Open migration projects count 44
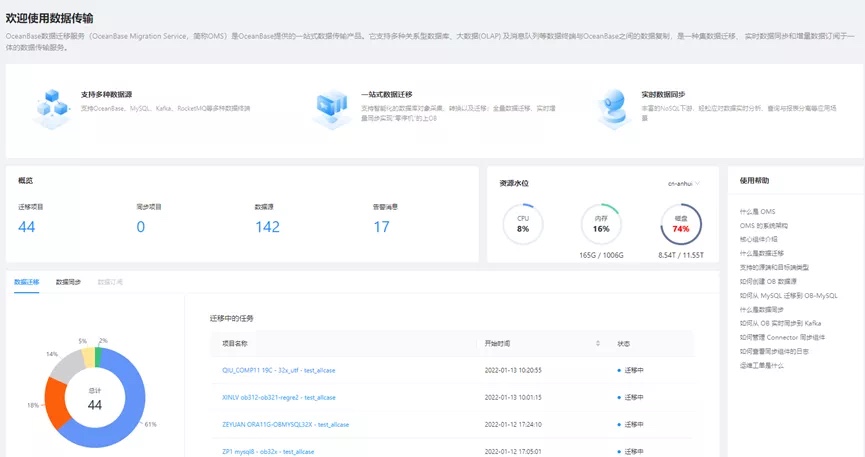The image size is (865, 457). [x=26, y=227]
